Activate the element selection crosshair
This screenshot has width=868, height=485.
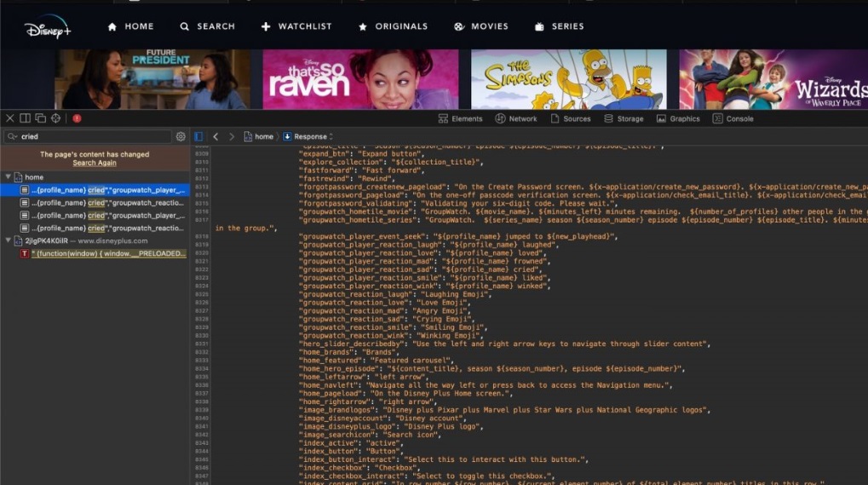tap(56, 118)
